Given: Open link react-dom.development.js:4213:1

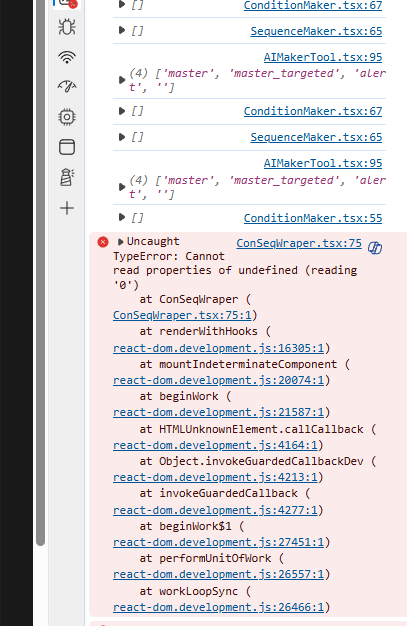Looking at the screenshot, I should tap(215, 477).
